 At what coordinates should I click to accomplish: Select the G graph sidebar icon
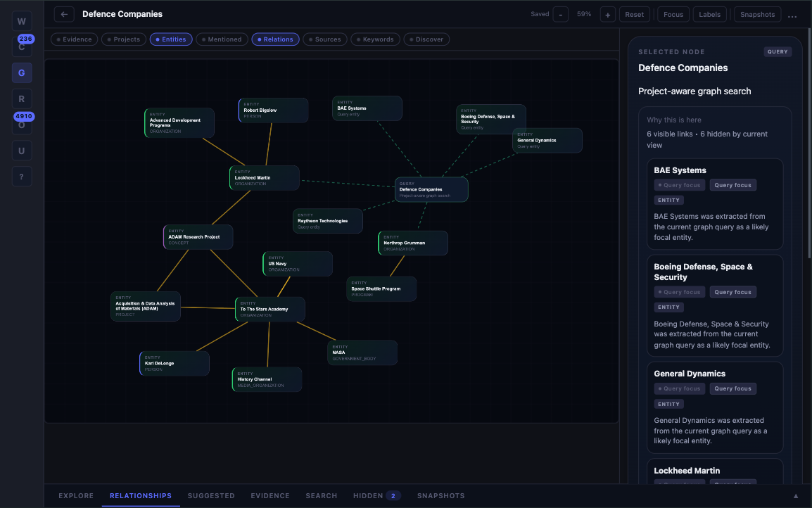[21, 73]
